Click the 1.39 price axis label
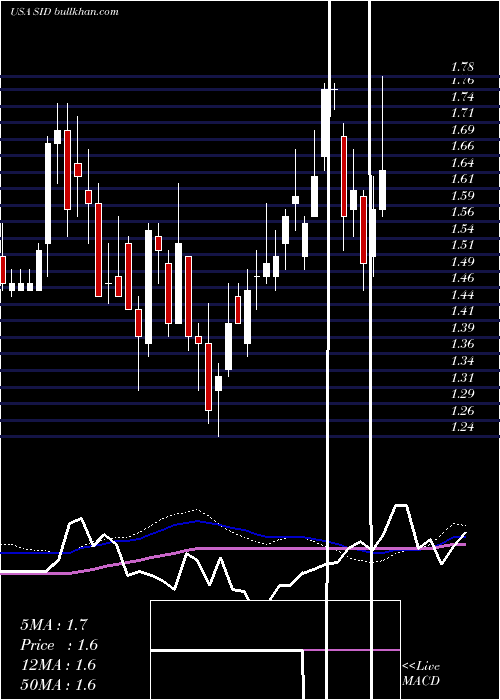This screenshot has height=700, width=500. (x=462, y=327)
